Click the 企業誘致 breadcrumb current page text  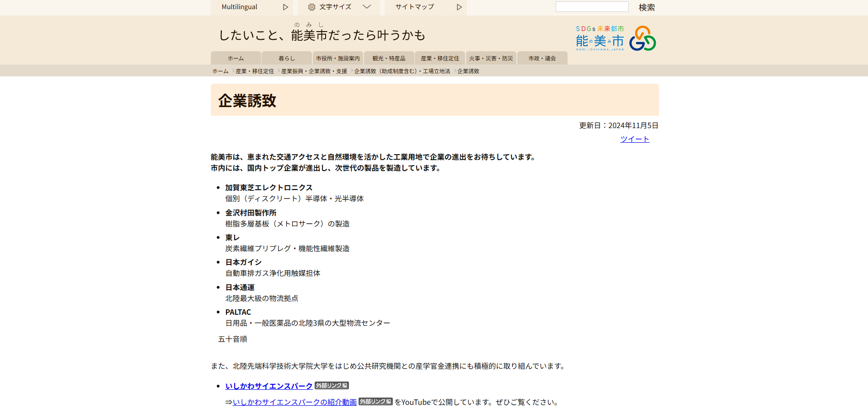[468, 71]
